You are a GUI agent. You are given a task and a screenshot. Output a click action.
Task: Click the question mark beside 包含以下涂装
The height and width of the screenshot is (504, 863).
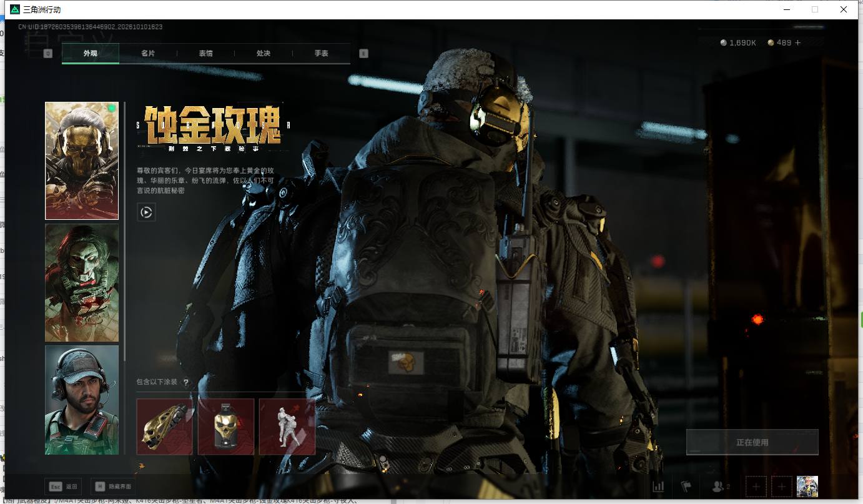(185, 382)
